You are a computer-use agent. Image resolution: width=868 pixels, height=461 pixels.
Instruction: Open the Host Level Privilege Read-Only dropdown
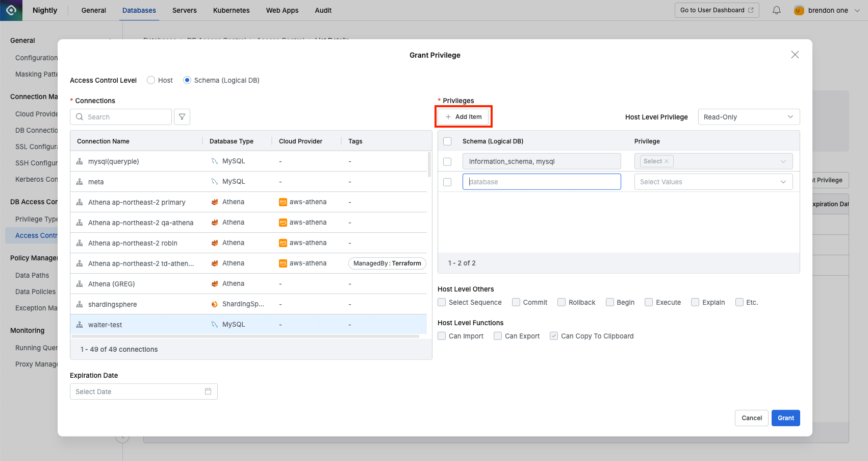(748, 117)
